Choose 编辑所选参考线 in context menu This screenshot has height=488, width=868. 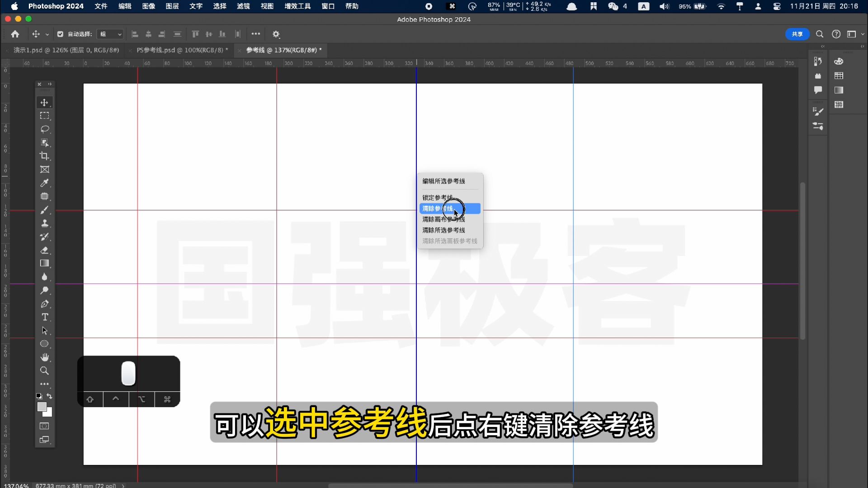click(x=443, y=181)
